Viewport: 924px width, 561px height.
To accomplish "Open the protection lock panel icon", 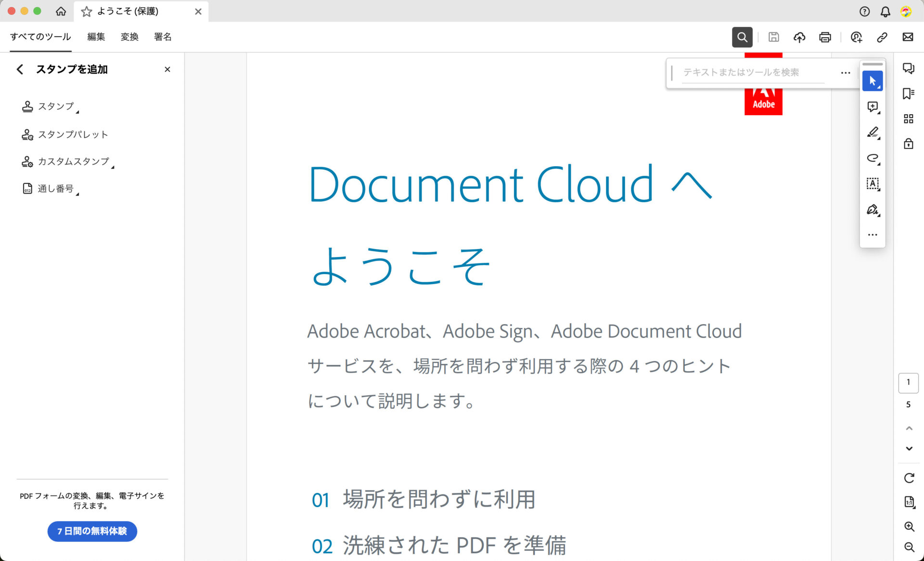I will pyautogui.click(x=909, y=144).
